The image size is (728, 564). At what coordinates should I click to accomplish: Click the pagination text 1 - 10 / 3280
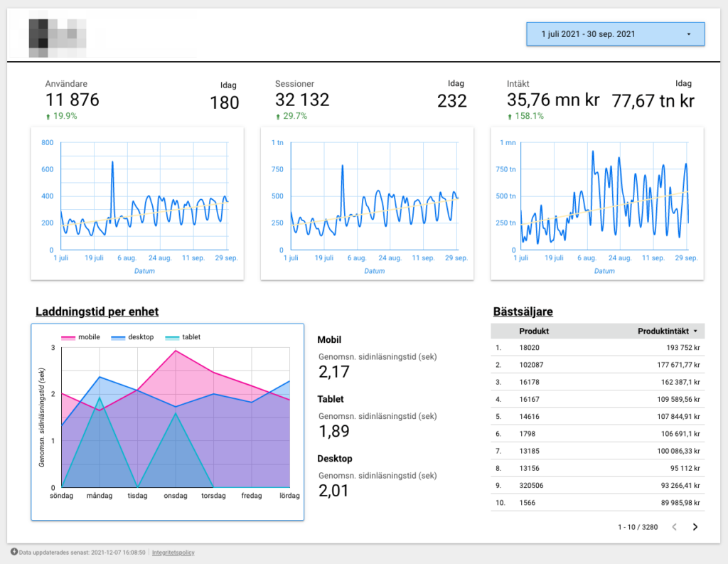638,527
